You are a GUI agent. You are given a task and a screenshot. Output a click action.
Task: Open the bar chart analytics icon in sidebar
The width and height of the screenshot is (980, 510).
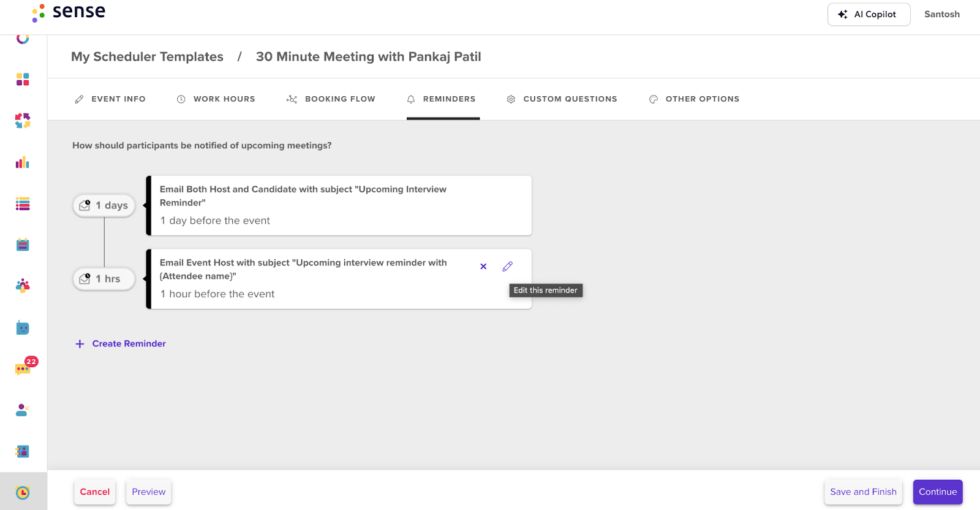click(x=23, y=162)
